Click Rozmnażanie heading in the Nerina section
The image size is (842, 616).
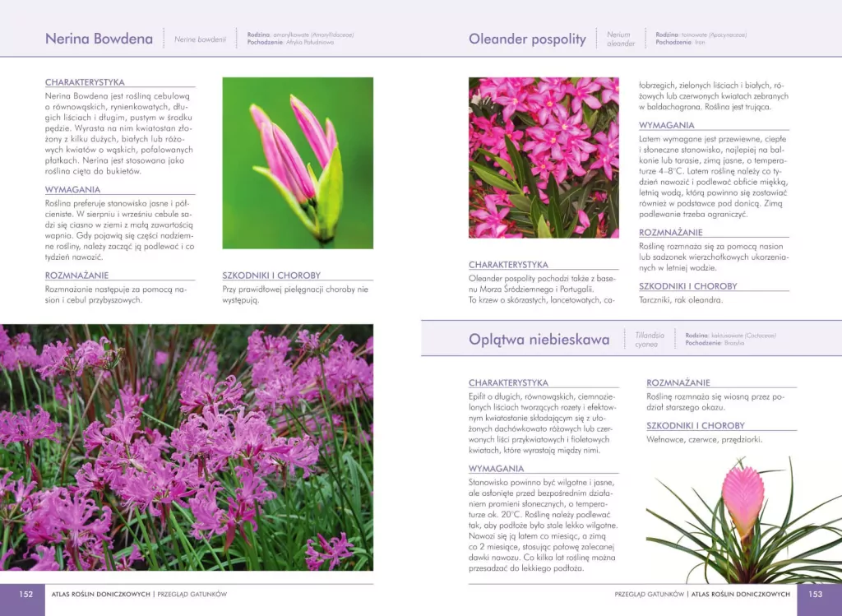tap(76, 276)
